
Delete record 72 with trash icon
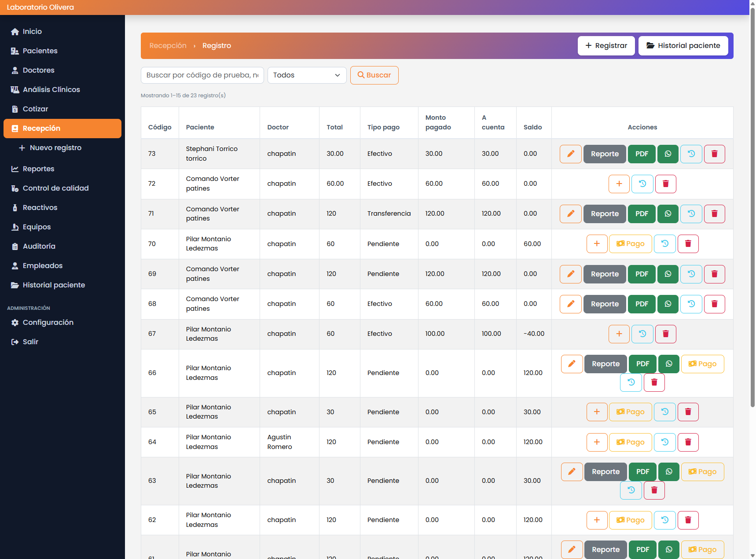tap(665, 184)
